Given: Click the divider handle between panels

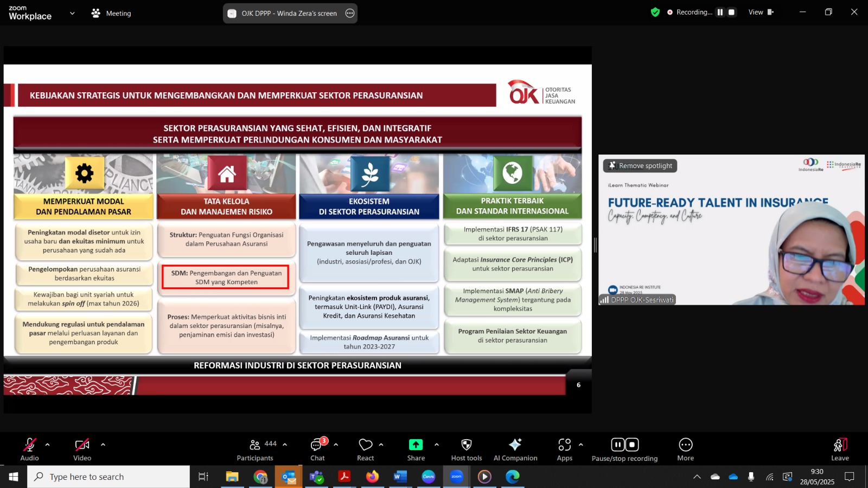Looking at the screenshot, I should point(595,245).
